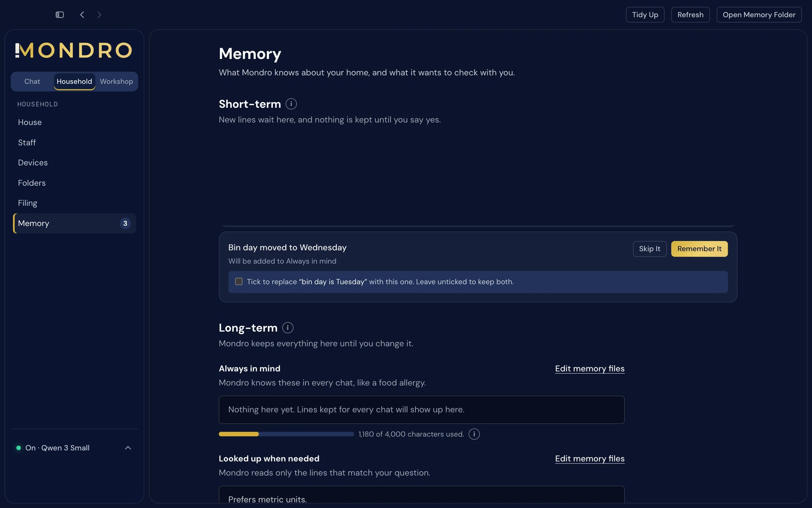The height and width of the screenshot is (508, 812).
Task: Click the "Prefers metric units." line
Action: tap(268, 499)
